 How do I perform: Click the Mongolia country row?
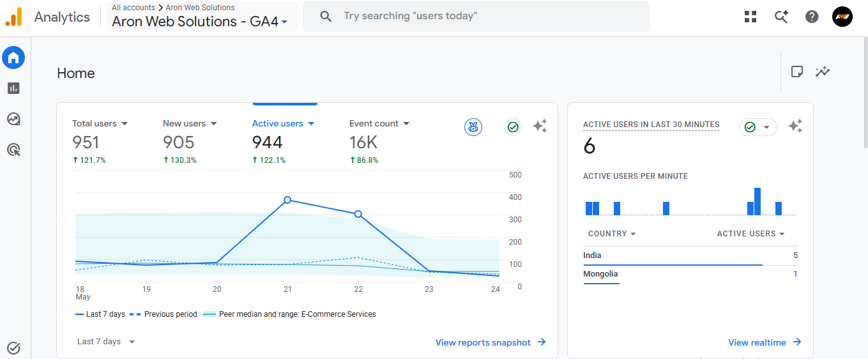[x=690, y=274]
